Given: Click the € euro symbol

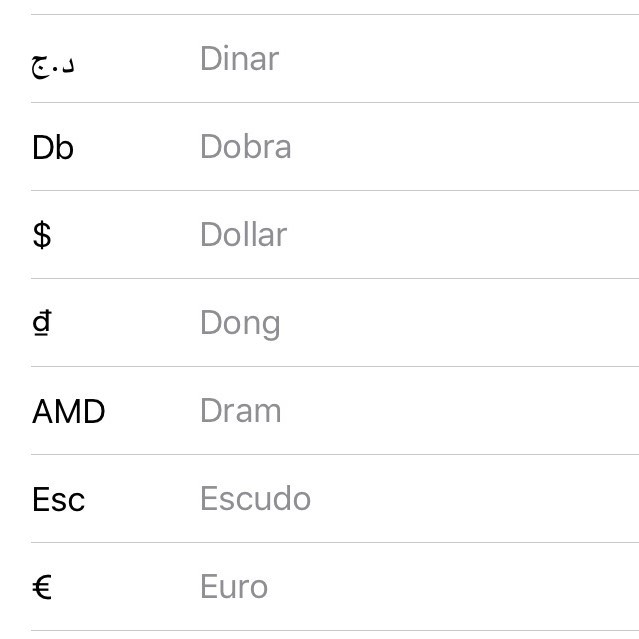Looking at the screenshot, I should point(42,587).
